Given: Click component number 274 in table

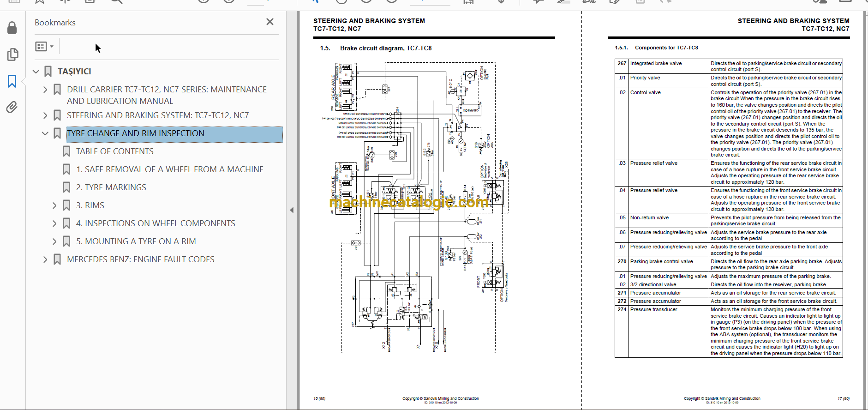Looking at the screenshot, I should [622, 310].
